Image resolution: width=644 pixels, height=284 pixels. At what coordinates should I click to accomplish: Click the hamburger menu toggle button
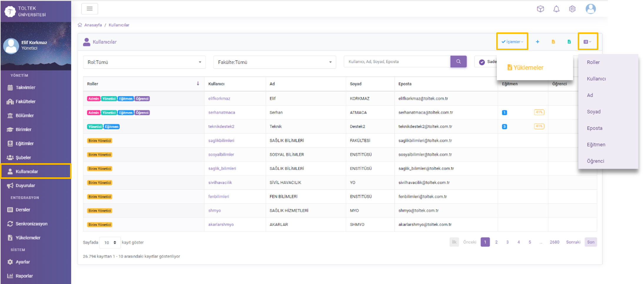(89, 9)
